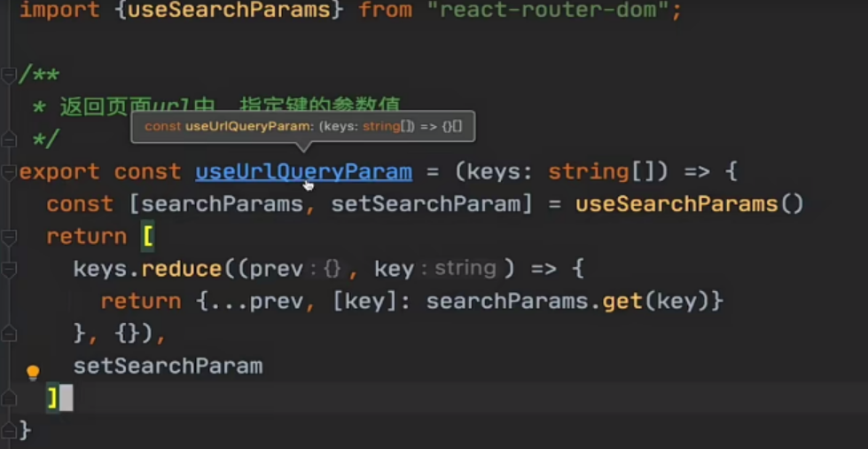Click the yellow lightbulb intention icon
This screenshot has width=868, height=449.
click(x=33, y=373)
